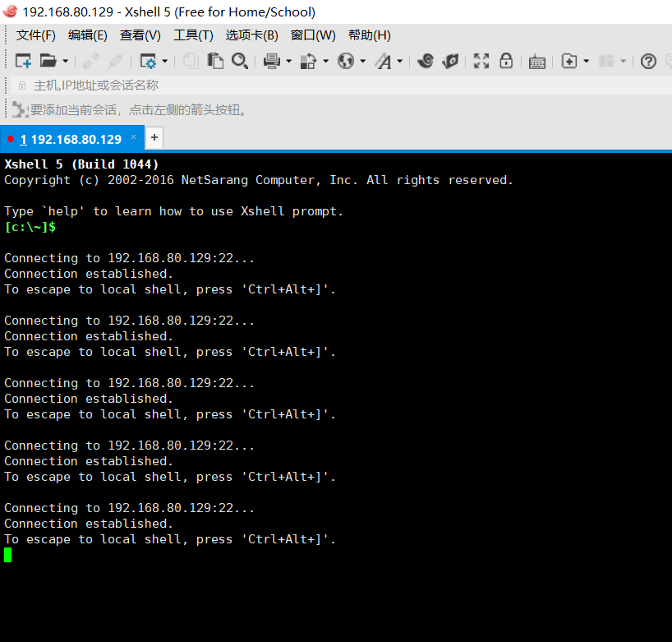Add a new tab with the plus button

tap(154, 137)
